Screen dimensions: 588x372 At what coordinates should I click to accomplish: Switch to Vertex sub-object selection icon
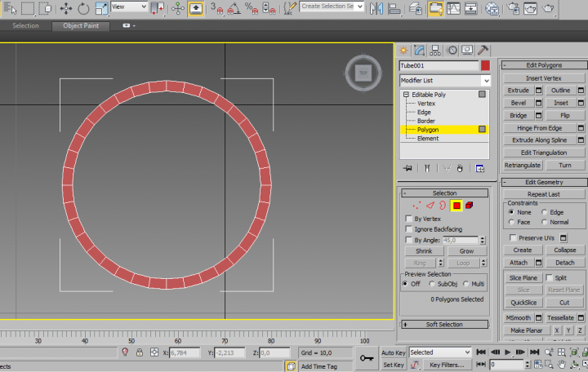click(x=416, y=206)
